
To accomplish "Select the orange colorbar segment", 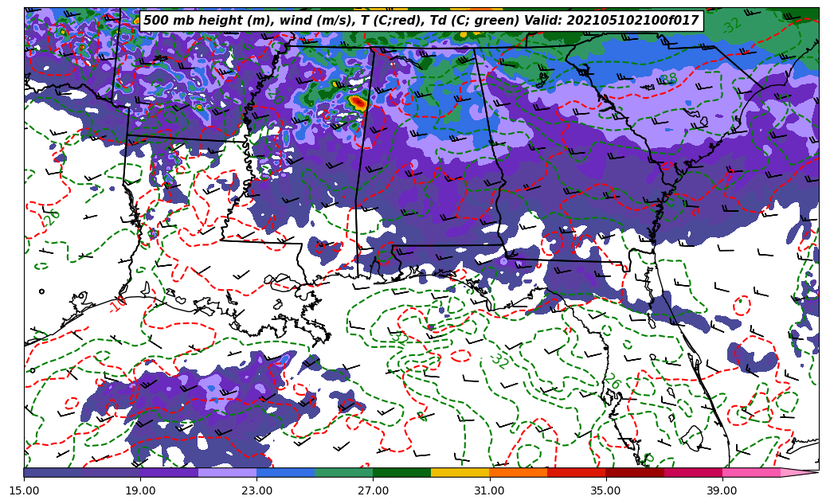I will point(518,472).
